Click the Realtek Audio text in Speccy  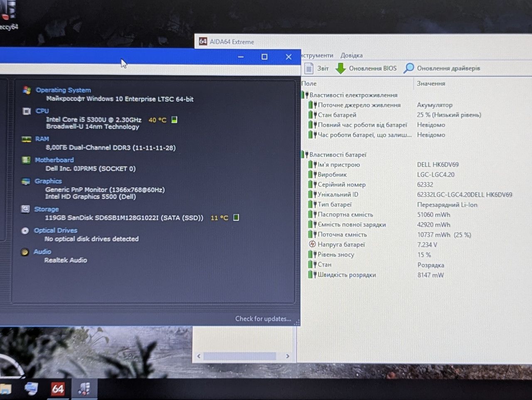(66, 260)
